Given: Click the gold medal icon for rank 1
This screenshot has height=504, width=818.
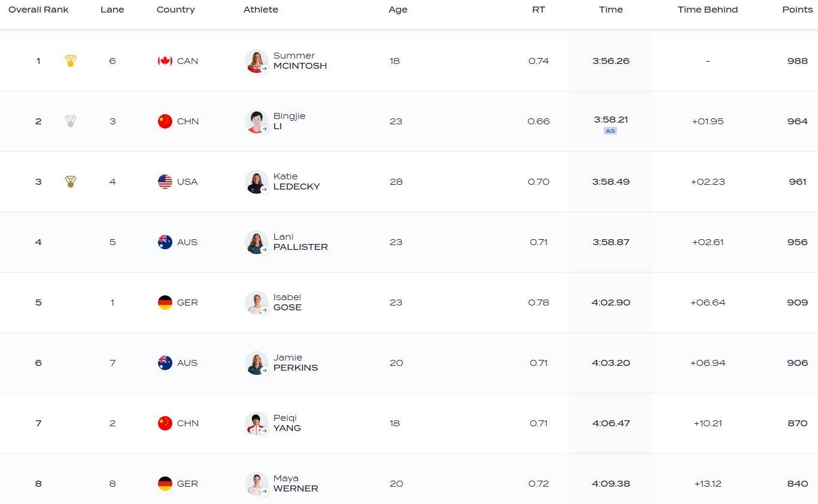Looking at the screenshot, I should [71, 61].
